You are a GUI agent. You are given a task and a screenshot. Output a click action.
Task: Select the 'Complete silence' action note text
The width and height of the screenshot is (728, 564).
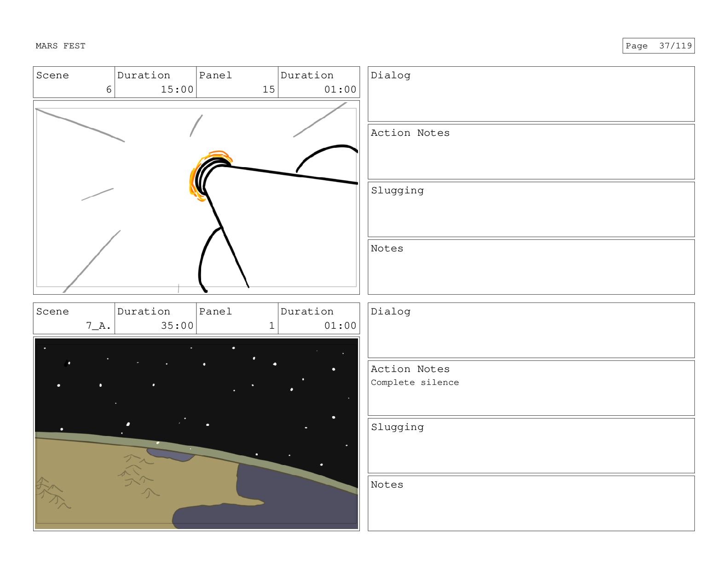coord(415,383)
